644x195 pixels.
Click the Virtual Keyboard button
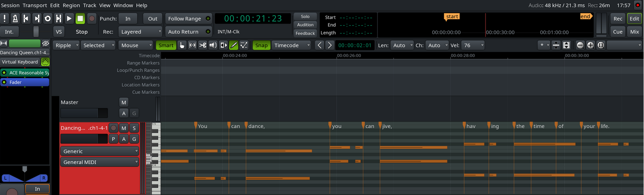(20, 62)
